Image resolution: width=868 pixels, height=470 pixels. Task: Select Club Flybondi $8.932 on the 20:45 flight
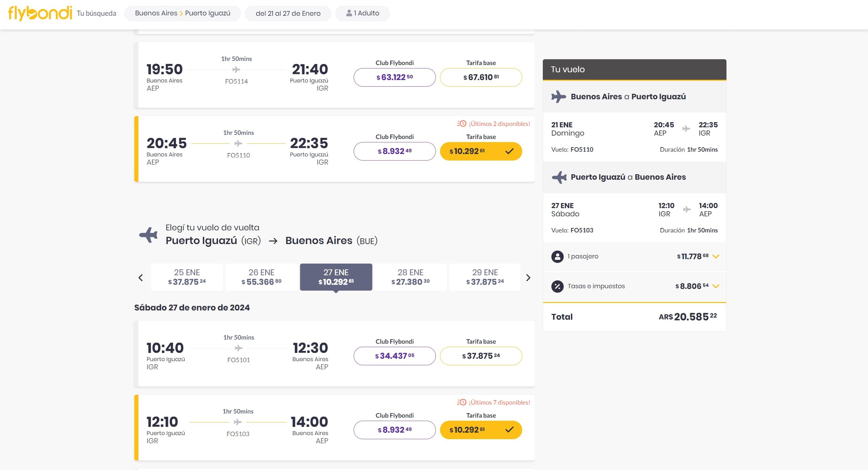pyautogui.click(x=394, y=151)
